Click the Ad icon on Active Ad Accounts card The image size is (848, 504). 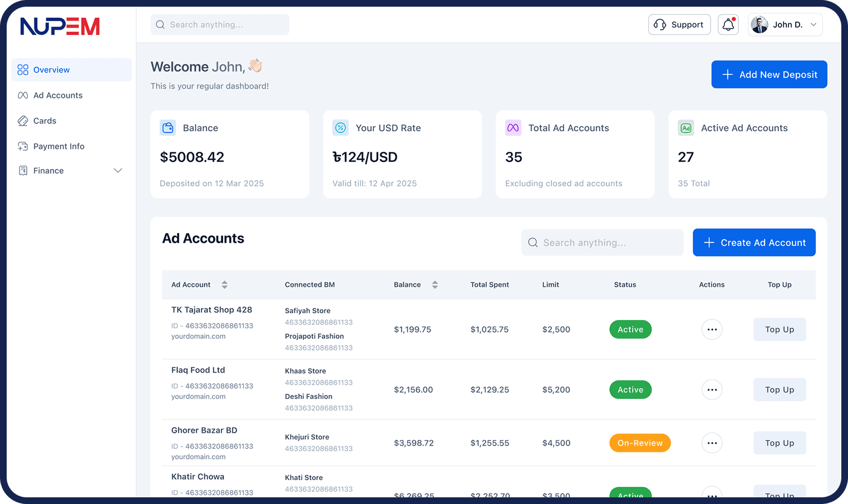tap(686, 128)
